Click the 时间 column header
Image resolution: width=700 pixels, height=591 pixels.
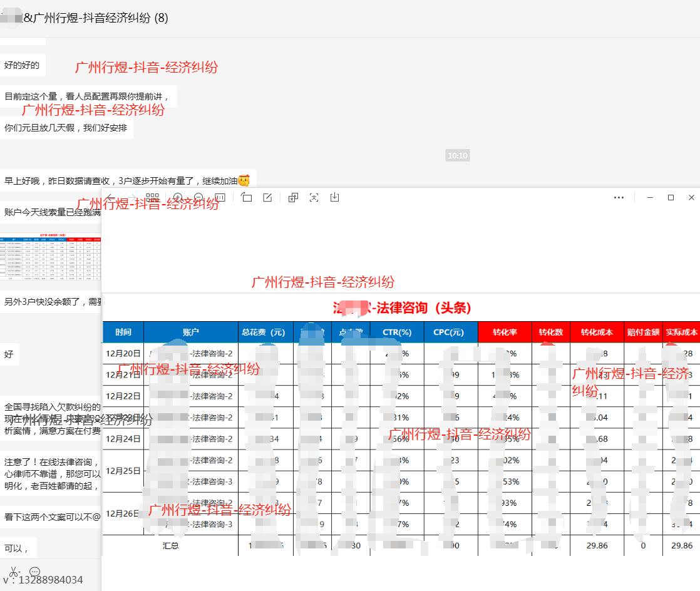pos(123,332)
